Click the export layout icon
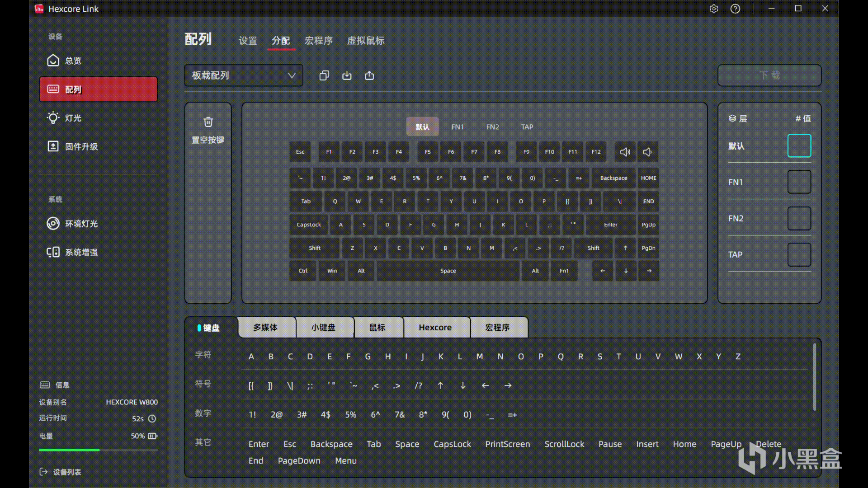868x488 pixels. 369,75
